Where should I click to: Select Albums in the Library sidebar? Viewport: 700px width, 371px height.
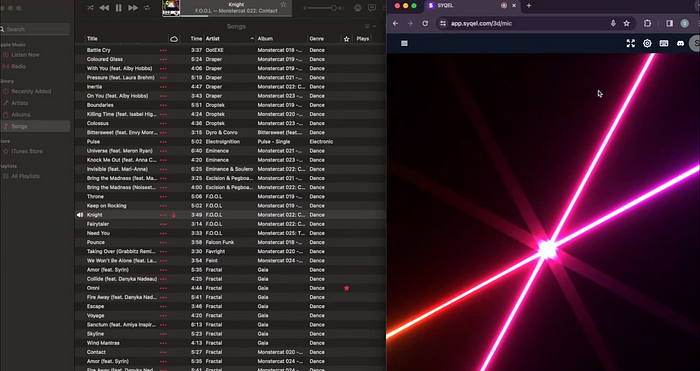tap(21, 115)
